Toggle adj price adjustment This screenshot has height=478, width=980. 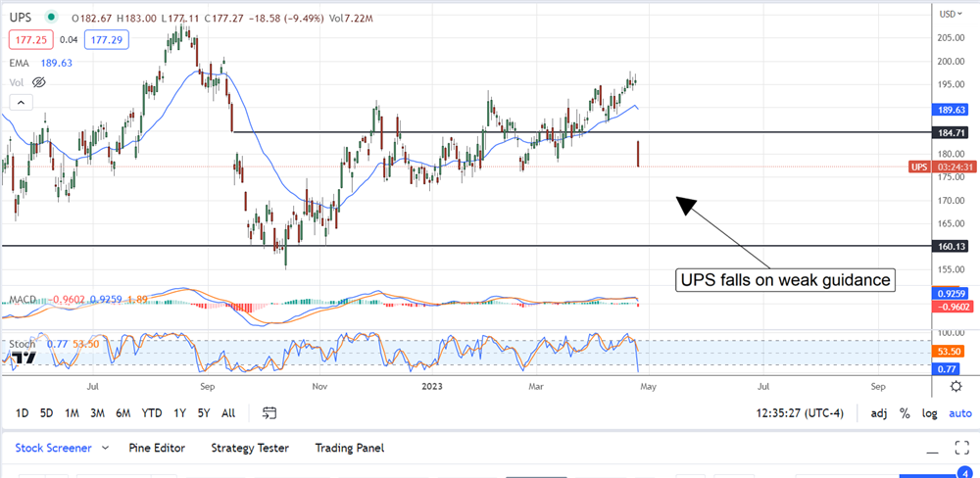881,413
